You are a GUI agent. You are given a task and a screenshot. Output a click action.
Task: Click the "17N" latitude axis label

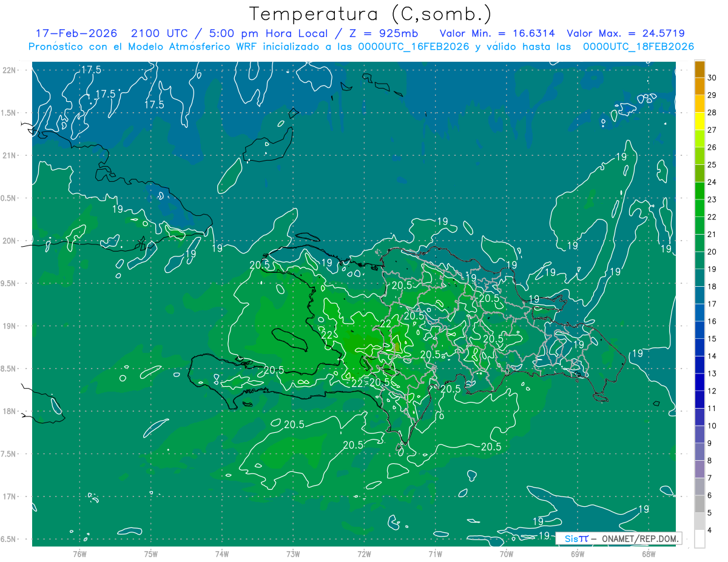(10, 497)
